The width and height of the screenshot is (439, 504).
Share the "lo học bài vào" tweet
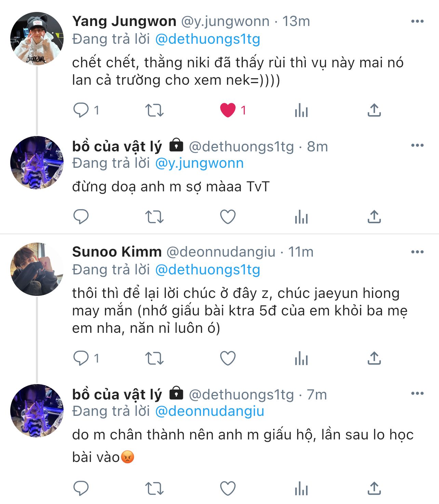(x=374, y=488)
